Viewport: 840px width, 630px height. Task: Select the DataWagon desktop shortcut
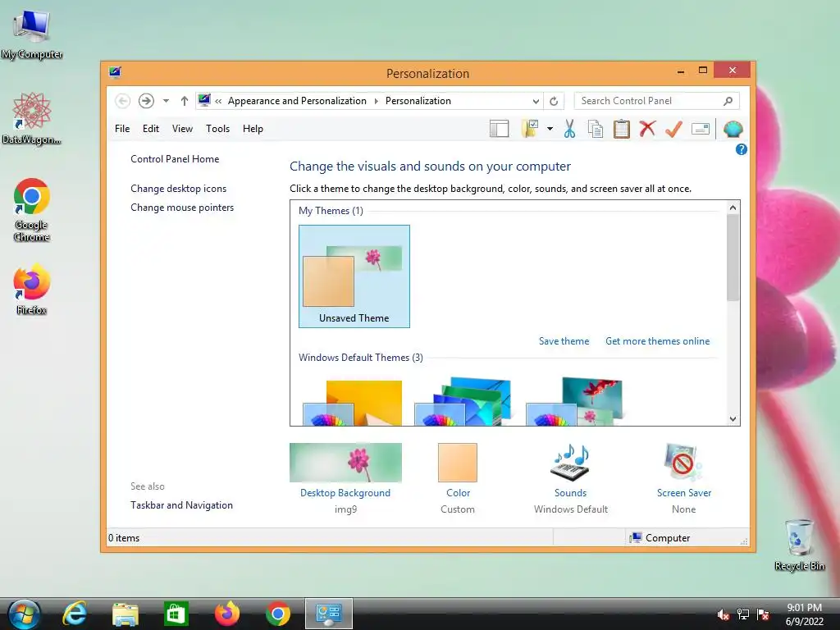tap(32, 118)
